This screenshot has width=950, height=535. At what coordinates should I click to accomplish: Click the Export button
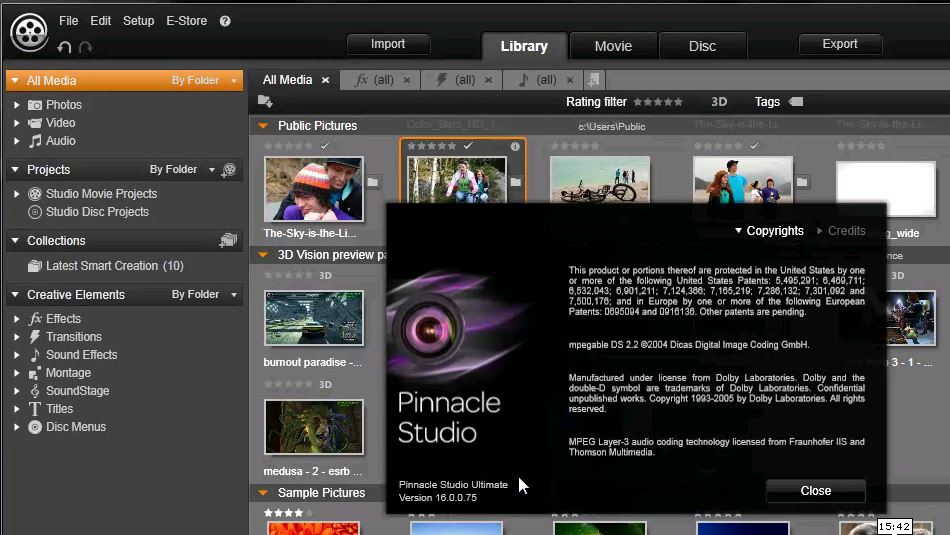(840, 44)
